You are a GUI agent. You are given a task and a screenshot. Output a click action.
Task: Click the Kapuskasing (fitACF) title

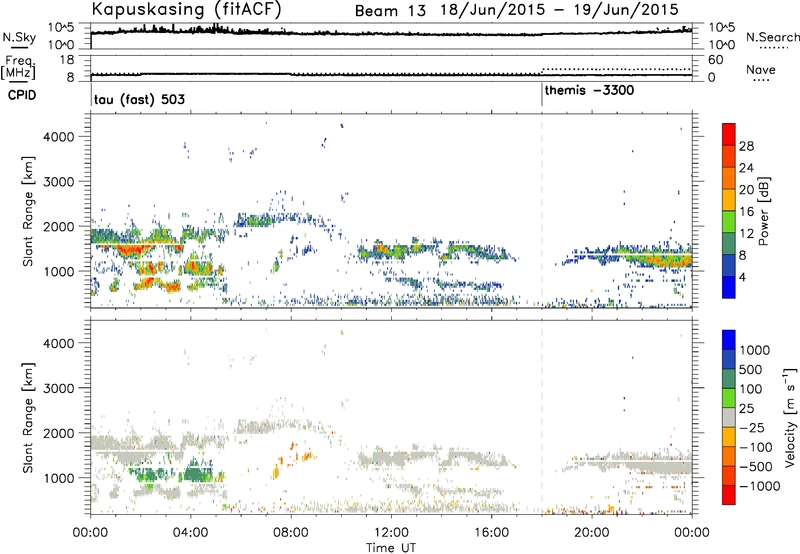point(186,10)
